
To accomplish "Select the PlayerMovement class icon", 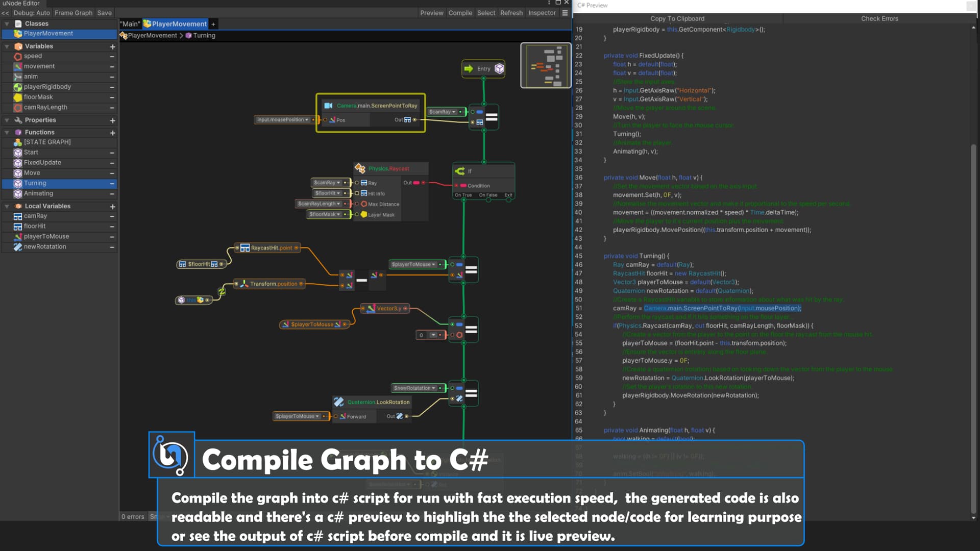I will (18, 34).
